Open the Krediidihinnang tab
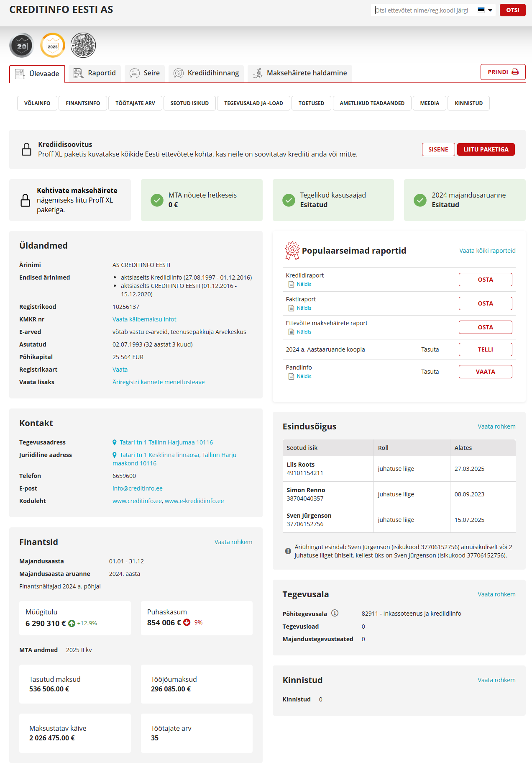 [x=207, y=73]
